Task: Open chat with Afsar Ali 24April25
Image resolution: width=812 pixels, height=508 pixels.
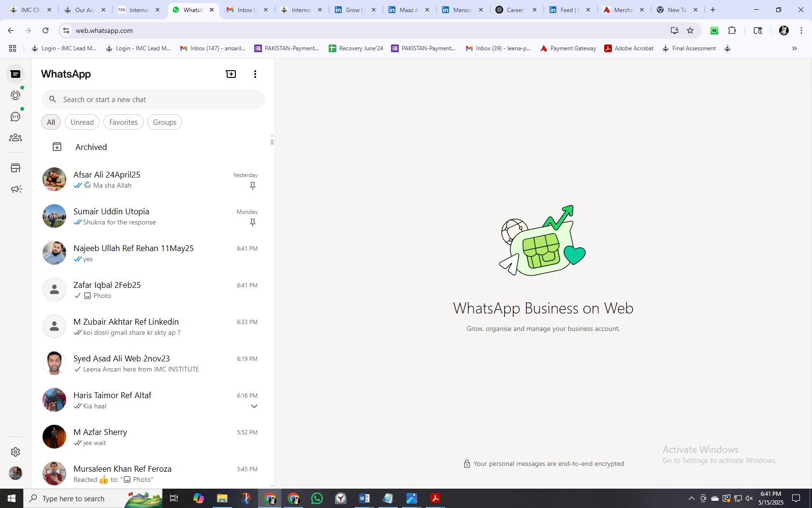Action: [x=151, y=179]
